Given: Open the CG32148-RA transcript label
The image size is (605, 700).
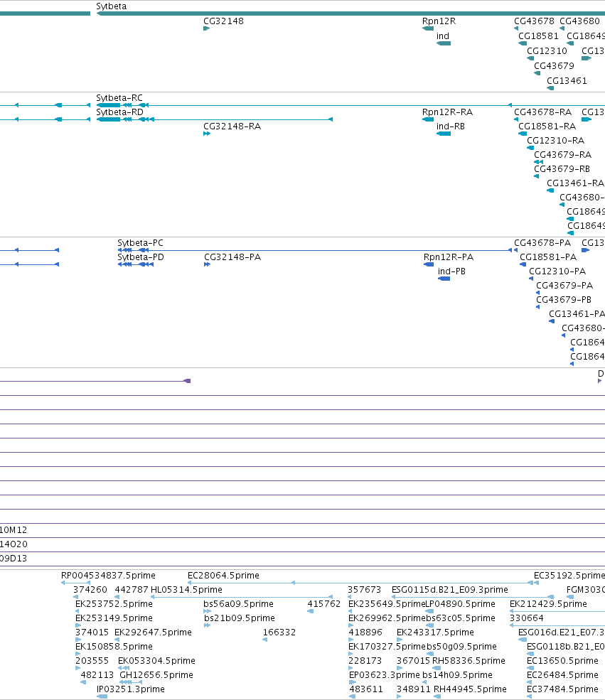Looking at the screenshot, I should pos(232,126).
